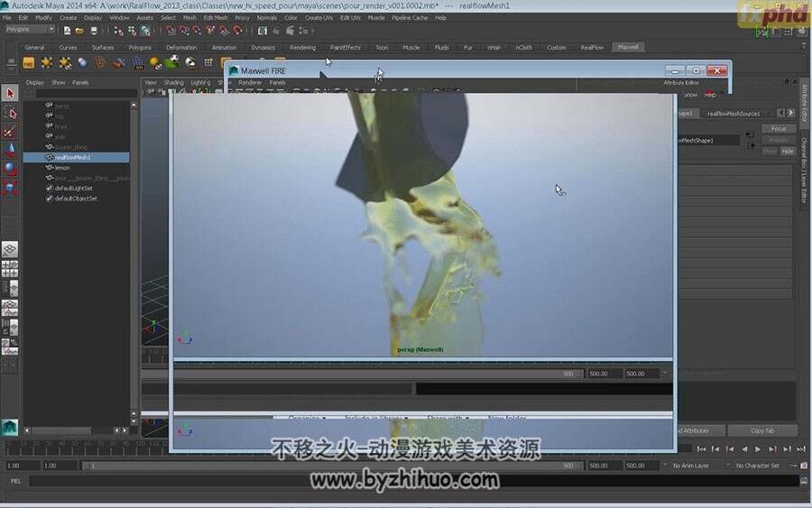This screenshot has width=812, height=508.
Task: Open realFlowMeshSource1 tab in Attribute Editor
Action: [x=734, y=114]
